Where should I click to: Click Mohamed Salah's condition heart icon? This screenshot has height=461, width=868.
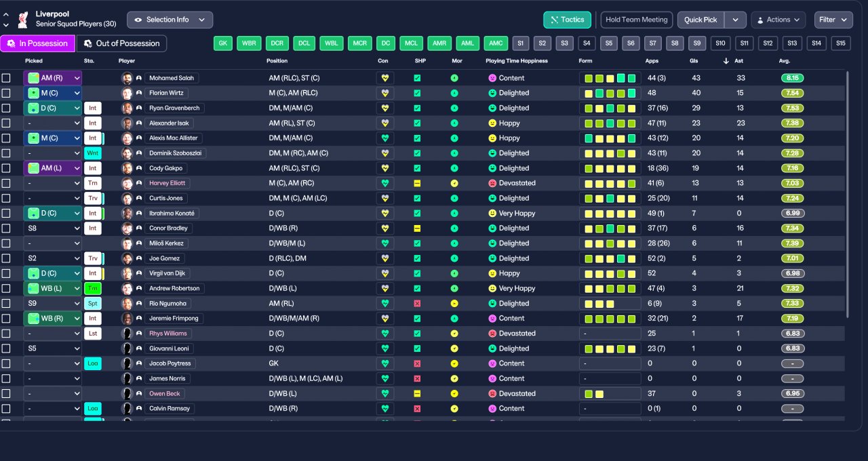click(385, 78)
